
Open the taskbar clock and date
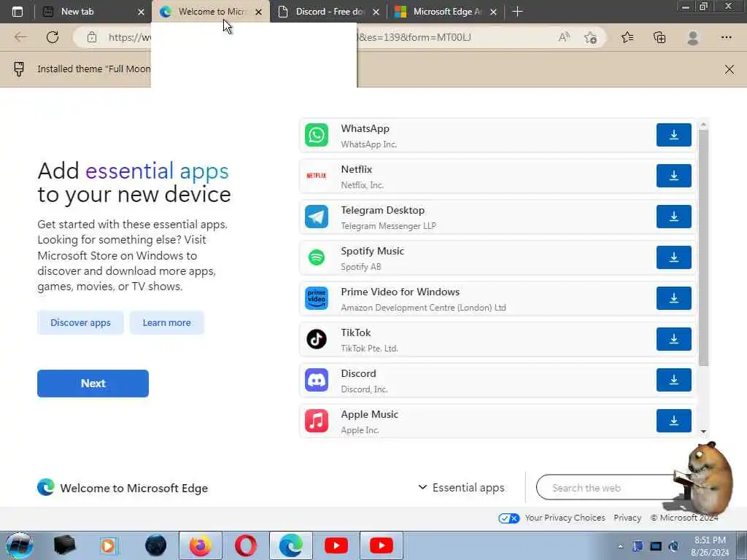(x=710, y=546)
